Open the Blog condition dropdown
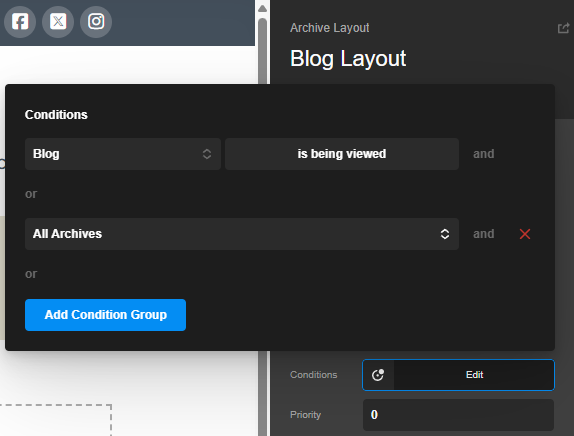574x436 pixels. [x=123, y=154]
